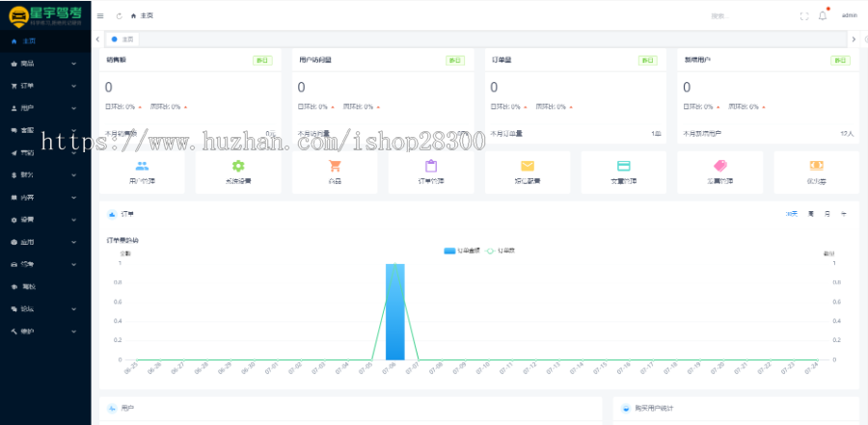Click 昨日 tag on 用户访问量 card
This screenshot has height=425, width=868.
pos(454,61)
